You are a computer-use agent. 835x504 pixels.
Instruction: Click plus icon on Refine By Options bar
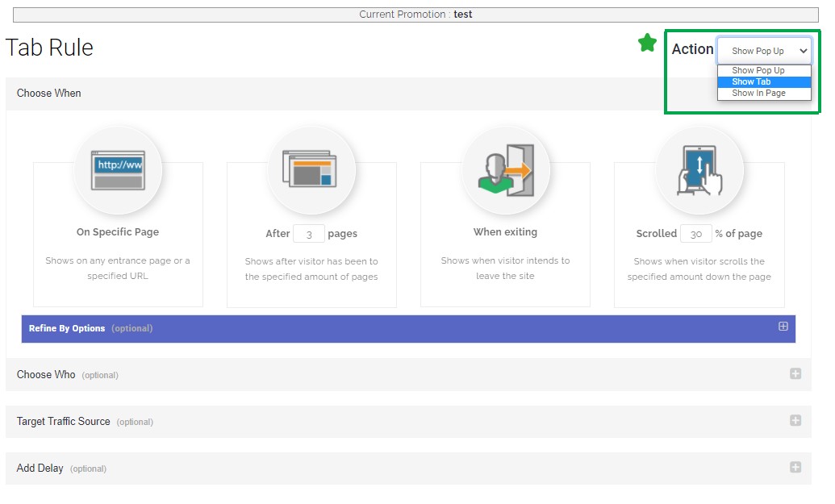point(783,327)
